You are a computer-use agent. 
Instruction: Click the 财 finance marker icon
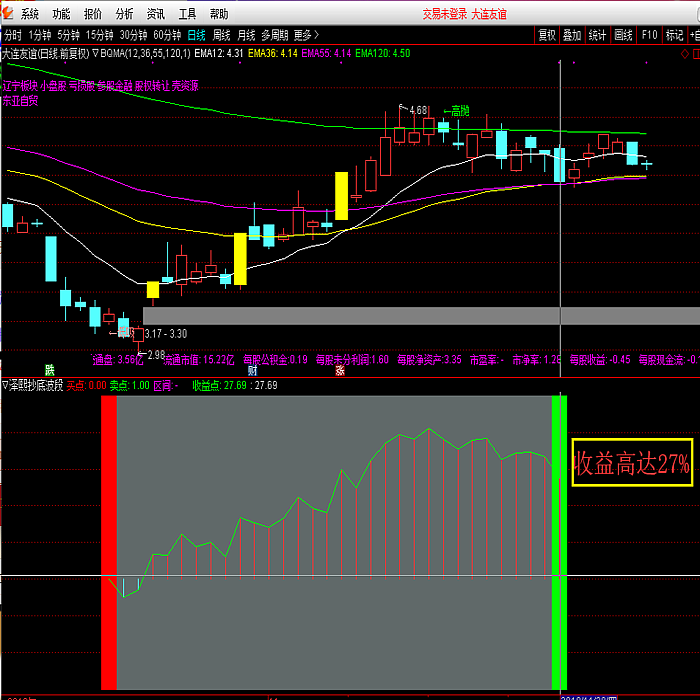(x=253, y=370)
